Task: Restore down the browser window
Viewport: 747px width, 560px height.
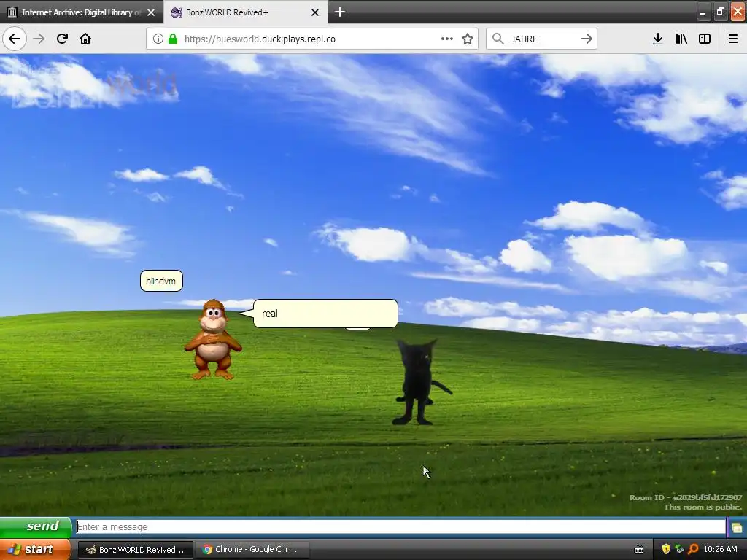Action: tap(720, 12)
